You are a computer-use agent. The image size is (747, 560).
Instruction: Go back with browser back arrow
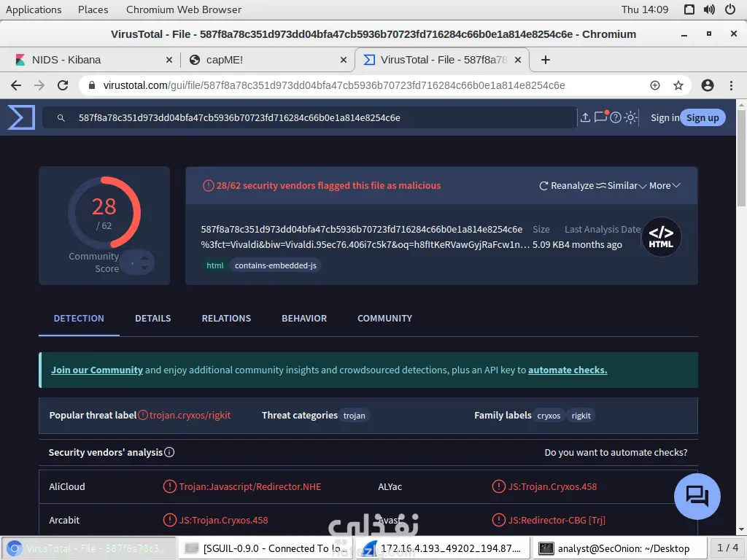click(16, 85)
